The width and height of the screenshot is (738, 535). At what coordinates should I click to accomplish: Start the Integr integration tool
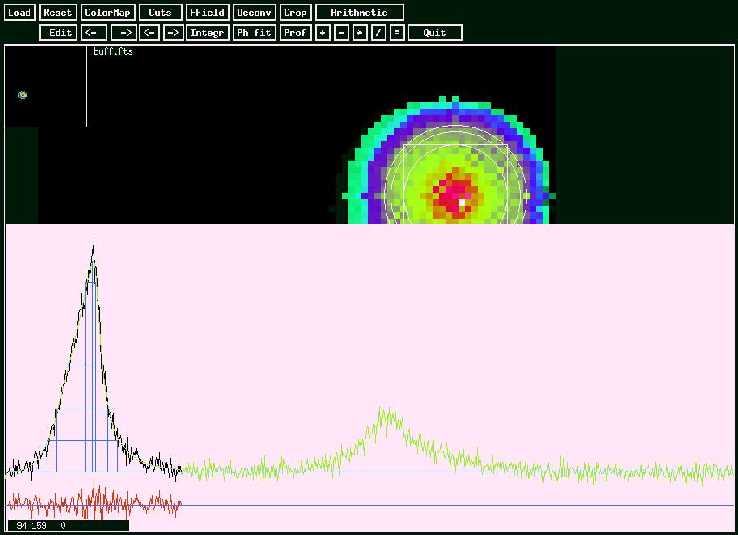coord(208,33)
